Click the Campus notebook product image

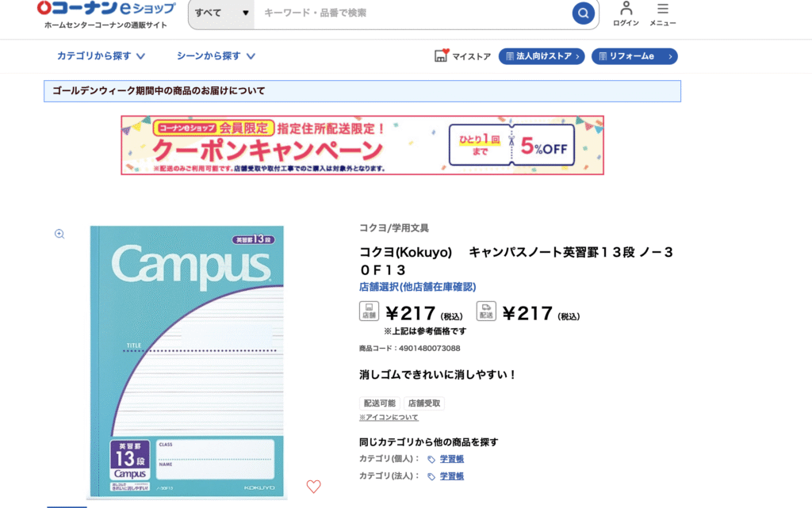pyautogui.click(x=187, y=361)
